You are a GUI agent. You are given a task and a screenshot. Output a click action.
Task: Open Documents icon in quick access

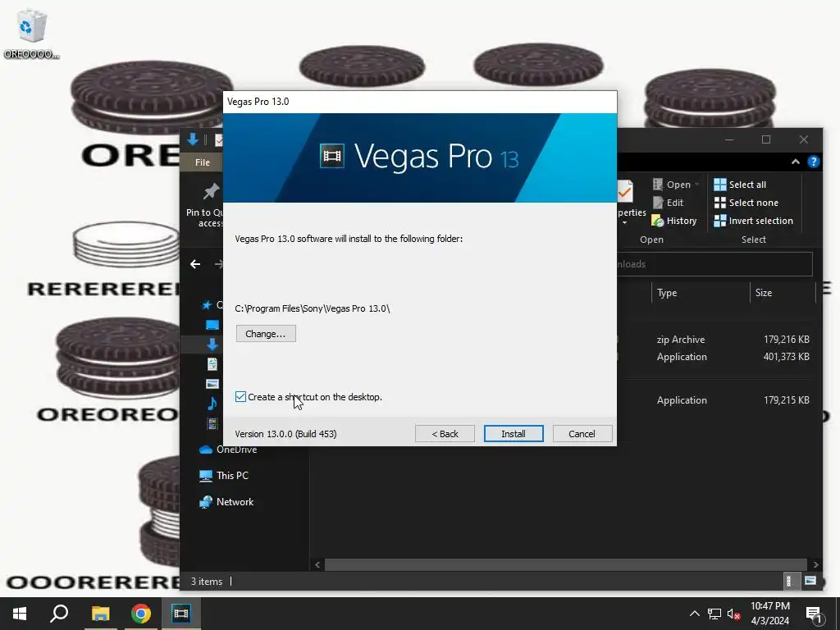[212, 364]
